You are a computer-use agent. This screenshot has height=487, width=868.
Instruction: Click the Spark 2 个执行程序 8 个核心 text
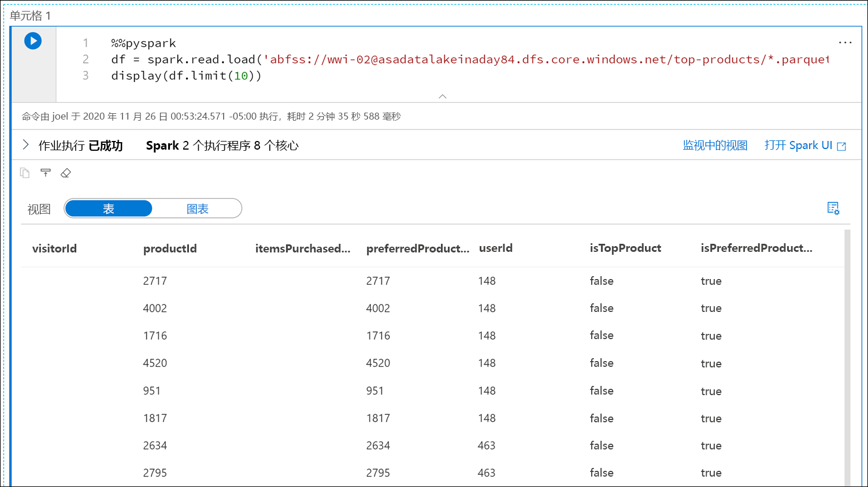(222, 146)
